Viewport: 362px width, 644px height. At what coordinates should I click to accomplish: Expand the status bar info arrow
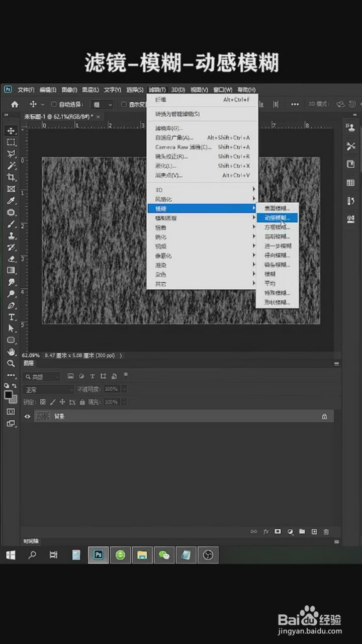(x=121, y=355)
